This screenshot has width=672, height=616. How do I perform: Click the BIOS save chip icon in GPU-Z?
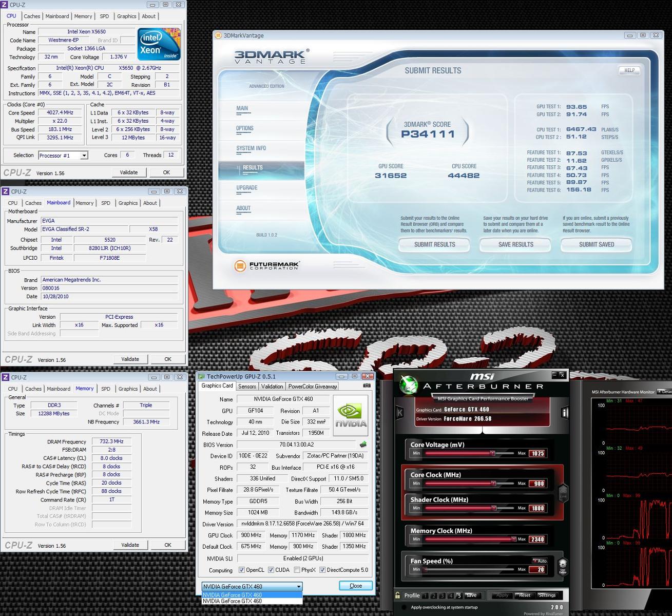click(x=363, y=445)
